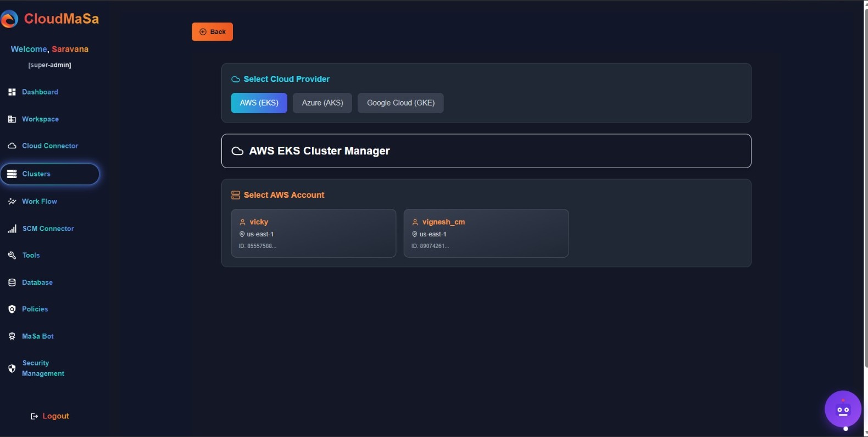Open the MaSa chatbot floating icon
The width and height of the screenshot is (868, 437).
click(843, 409)
